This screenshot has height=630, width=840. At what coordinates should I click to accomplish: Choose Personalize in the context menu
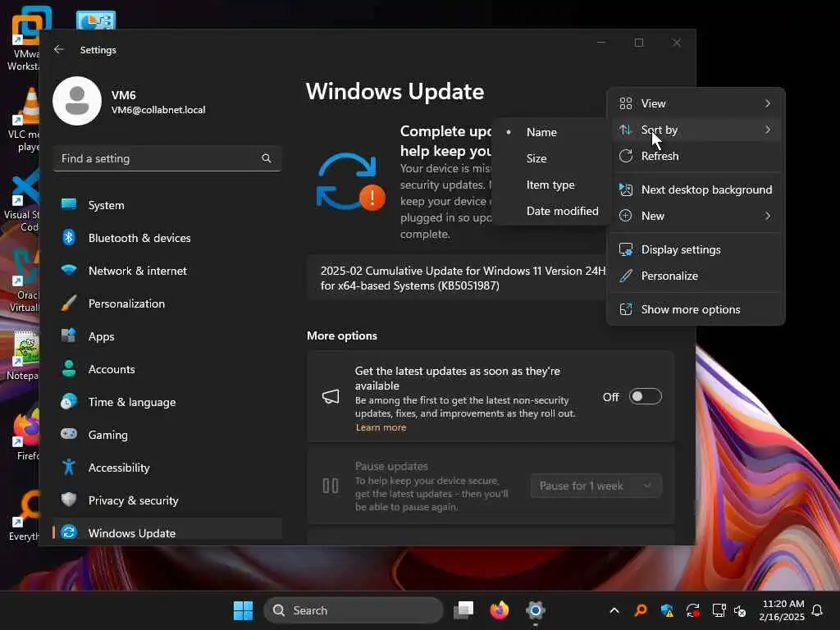click(696, 276)
